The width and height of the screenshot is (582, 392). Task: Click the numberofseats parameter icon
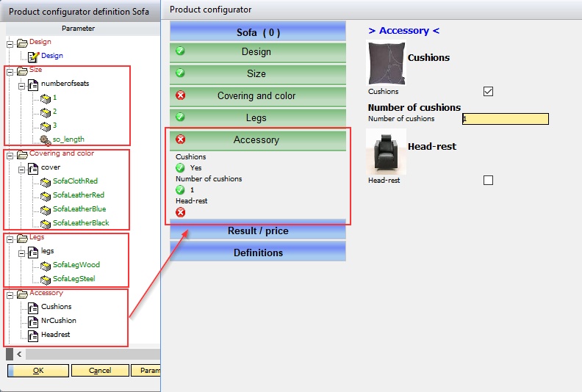33,84
